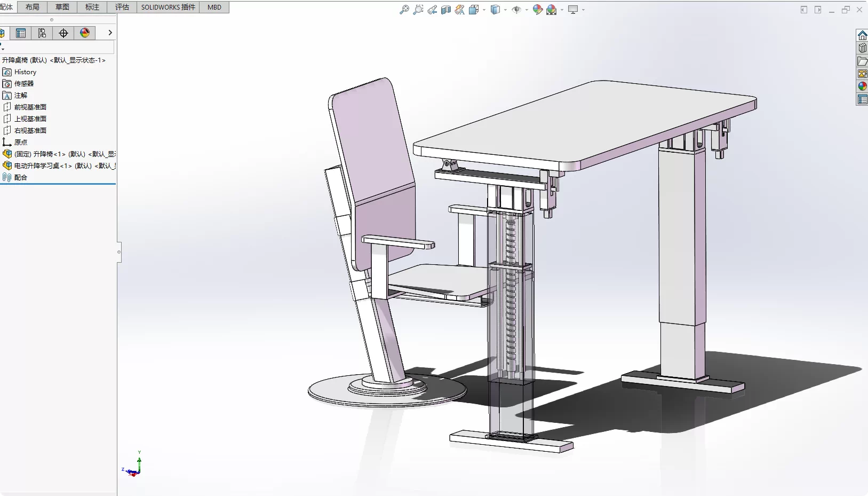Image resolution: width=868 pixels, height=496 pixels.
Task: Click the Zoom to Fit magnifier icon
Action: (404, 10)
